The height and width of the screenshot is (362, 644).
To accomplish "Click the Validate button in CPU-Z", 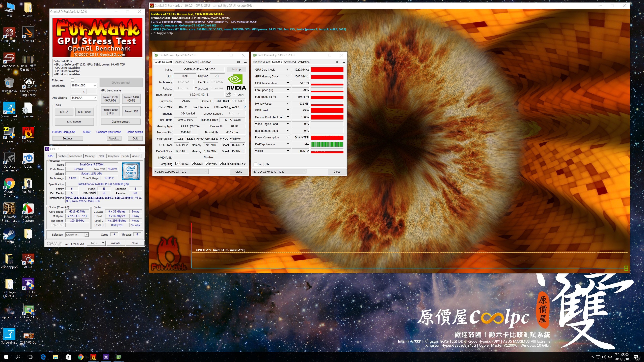I will tap(116, 243).
